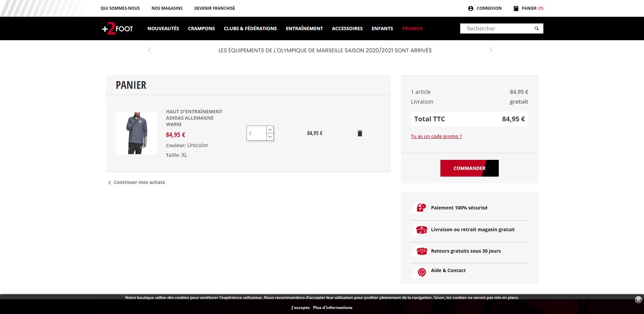Click 'Paiement 100% sécurisé' text
The width and height of the screenshot is (644, 314).
pos(459,208)
